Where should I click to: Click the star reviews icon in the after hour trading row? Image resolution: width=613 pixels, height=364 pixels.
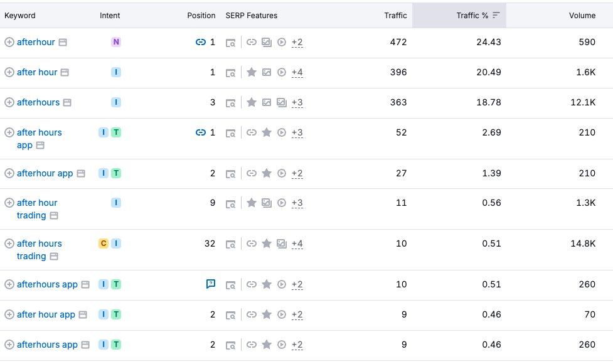(252, 203)
